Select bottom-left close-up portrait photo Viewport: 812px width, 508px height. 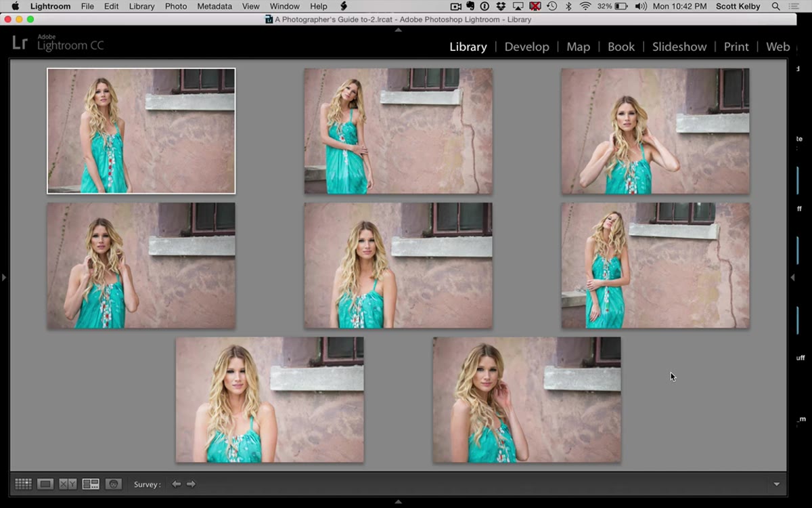point(269,400)
